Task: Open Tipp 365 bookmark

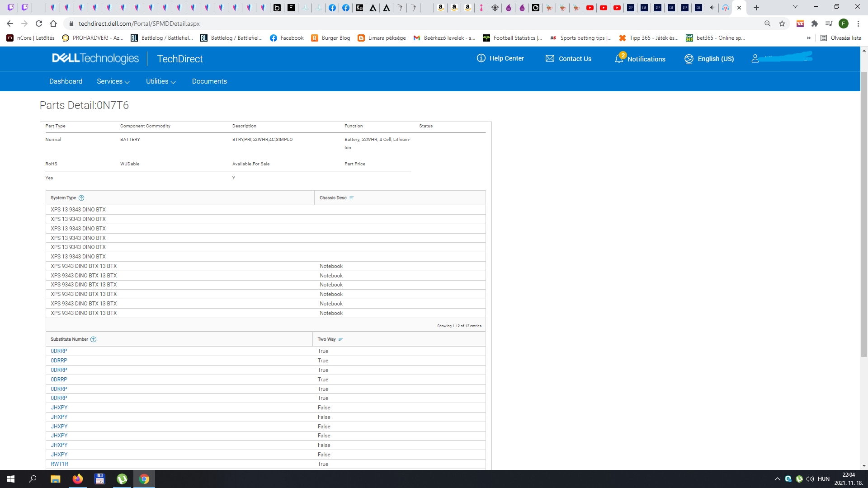Action: (649, 38)
